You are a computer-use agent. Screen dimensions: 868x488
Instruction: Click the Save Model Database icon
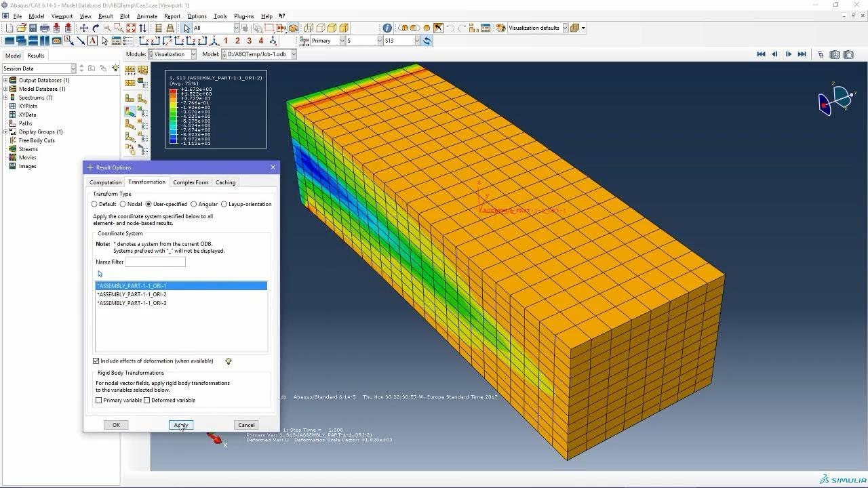coord(33,28)
